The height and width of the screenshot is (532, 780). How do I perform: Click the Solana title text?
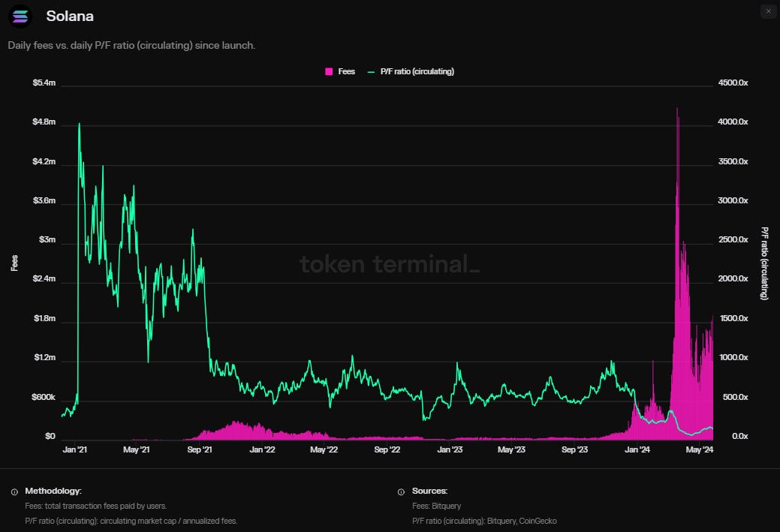(70, 17)
